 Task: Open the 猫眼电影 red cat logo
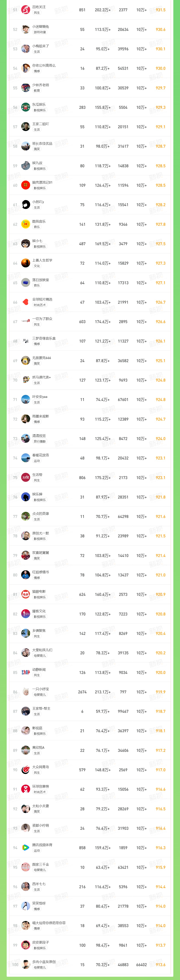point(26,594)
